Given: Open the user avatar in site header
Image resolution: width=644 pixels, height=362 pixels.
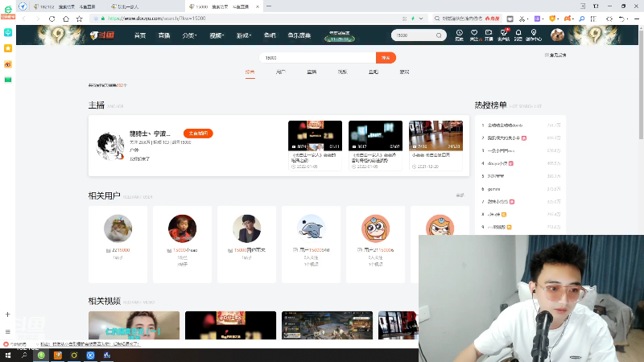Looking at the screenshot, I should click(557, 35).
